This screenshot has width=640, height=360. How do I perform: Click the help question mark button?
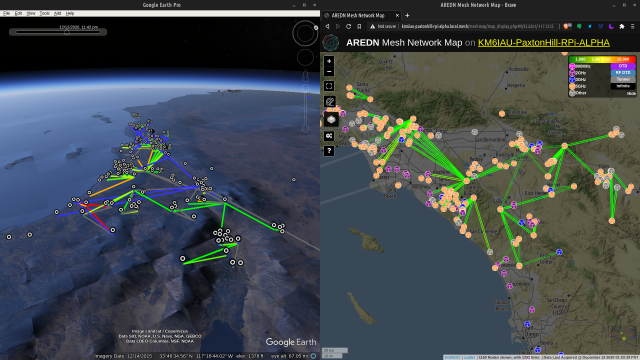pos(329,151)
